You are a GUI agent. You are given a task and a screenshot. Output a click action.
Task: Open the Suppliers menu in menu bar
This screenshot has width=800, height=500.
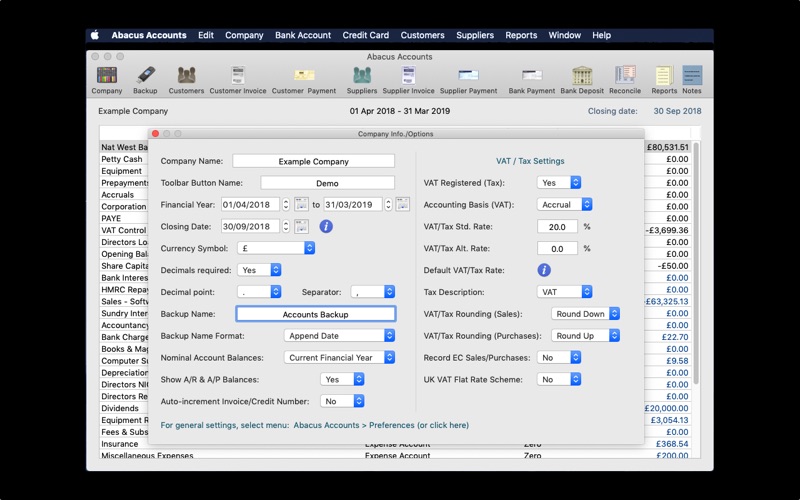pyautogui.click(x=475, y=35)
